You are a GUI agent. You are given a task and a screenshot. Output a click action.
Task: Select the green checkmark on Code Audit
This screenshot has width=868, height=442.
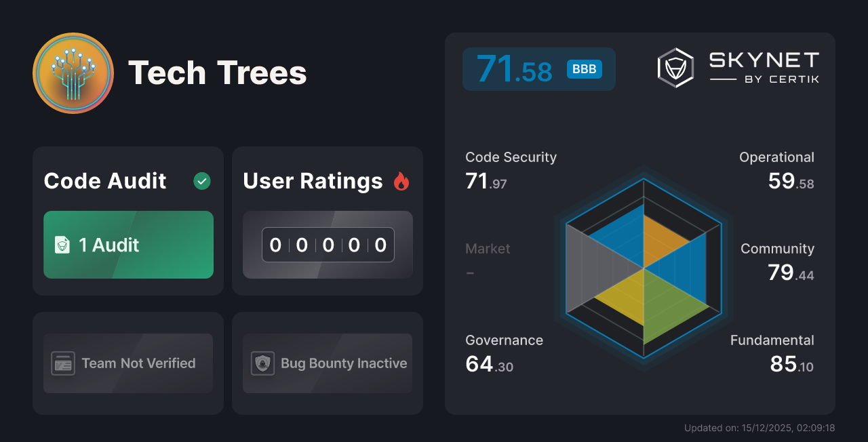(x=201, y=181)
